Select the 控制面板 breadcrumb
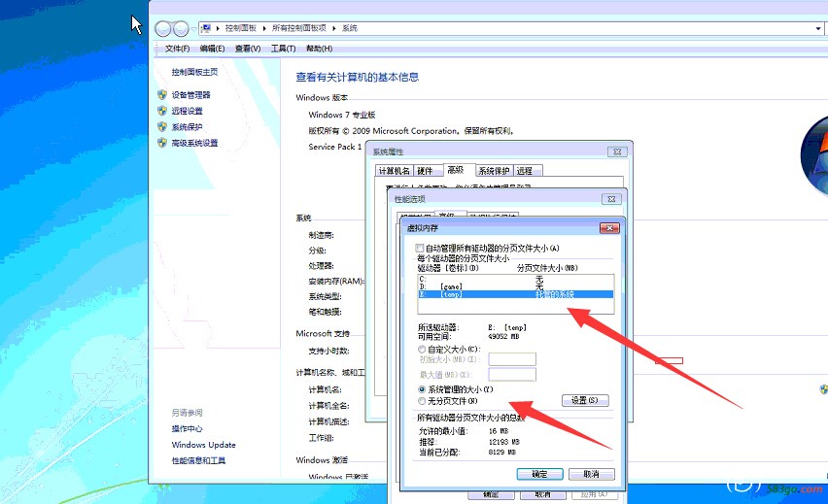The width and height of the screenshot is (828, 504). 240,28
